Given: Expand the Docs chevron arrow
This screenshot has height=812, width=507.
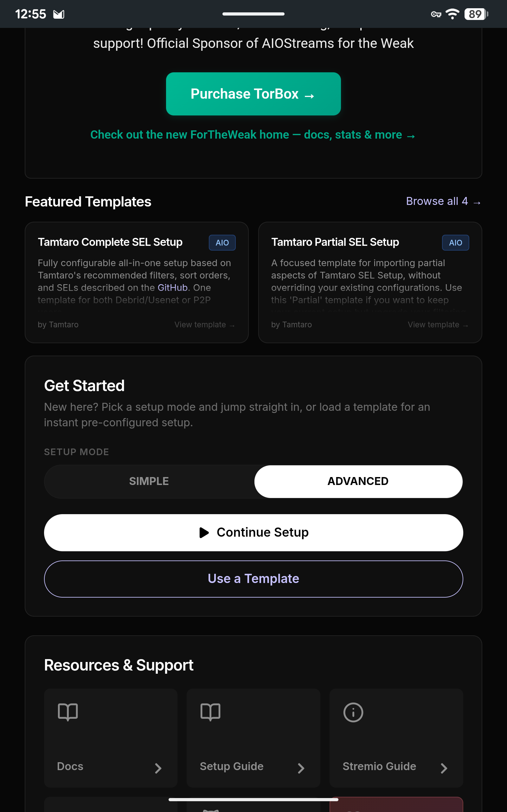Looking at the screenshot, I should [x=158, y=768].
